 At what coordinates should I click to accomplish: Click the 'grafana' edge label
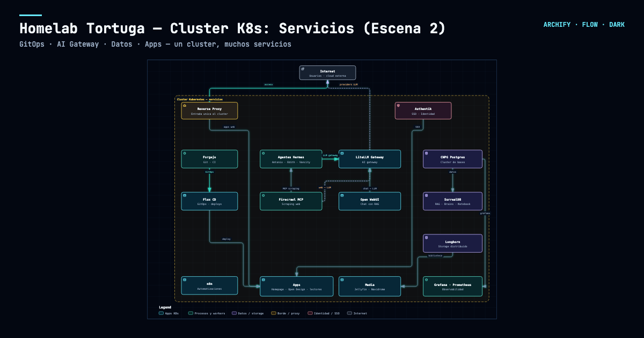point(485,213)
